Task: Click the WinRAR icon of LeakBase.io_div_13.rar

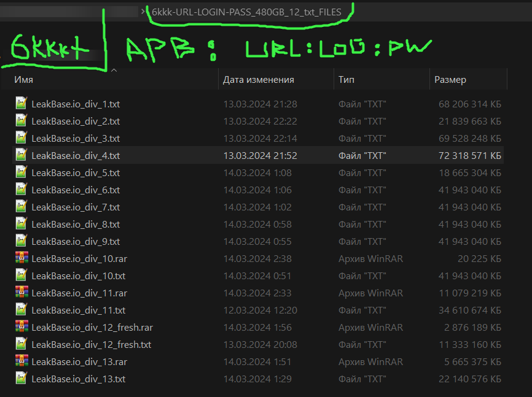Action: pyautogui.click(x=22, y=361)
